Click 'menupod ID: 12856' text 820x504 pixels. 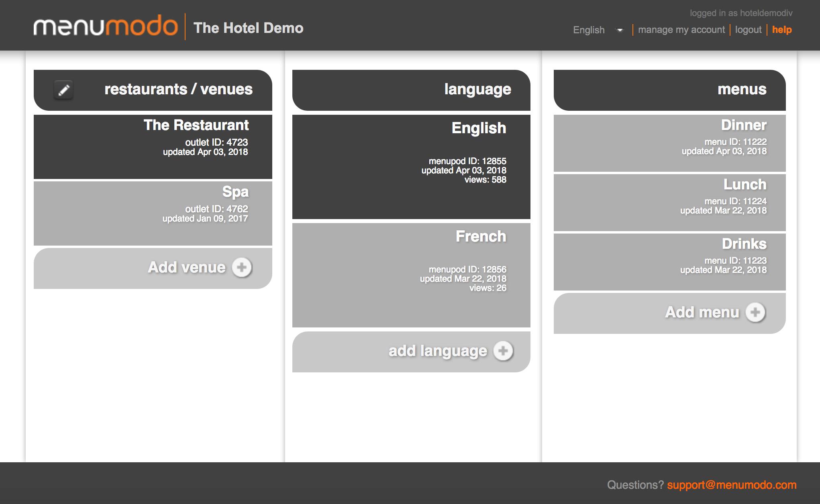(467, 270)
